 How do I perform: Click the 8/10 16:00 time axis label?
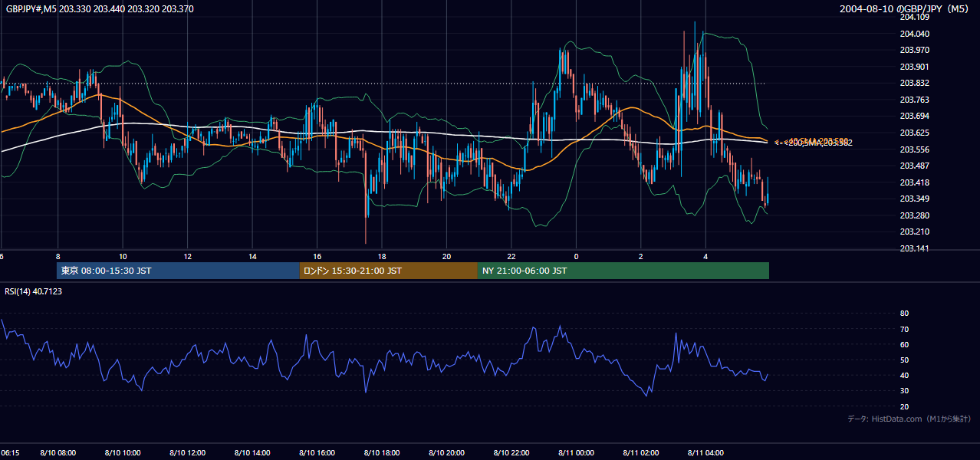pyautogui.click(x=317, y=453)
